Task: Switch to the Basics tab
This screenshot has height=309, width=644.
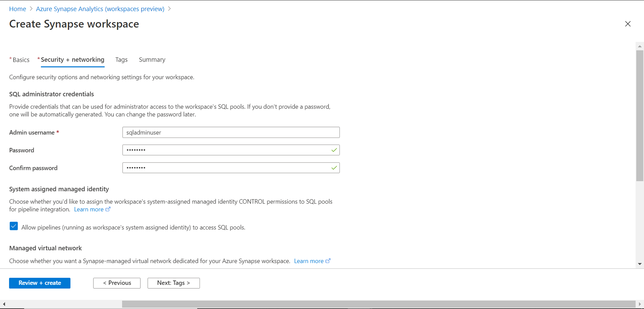Action: 21,60
